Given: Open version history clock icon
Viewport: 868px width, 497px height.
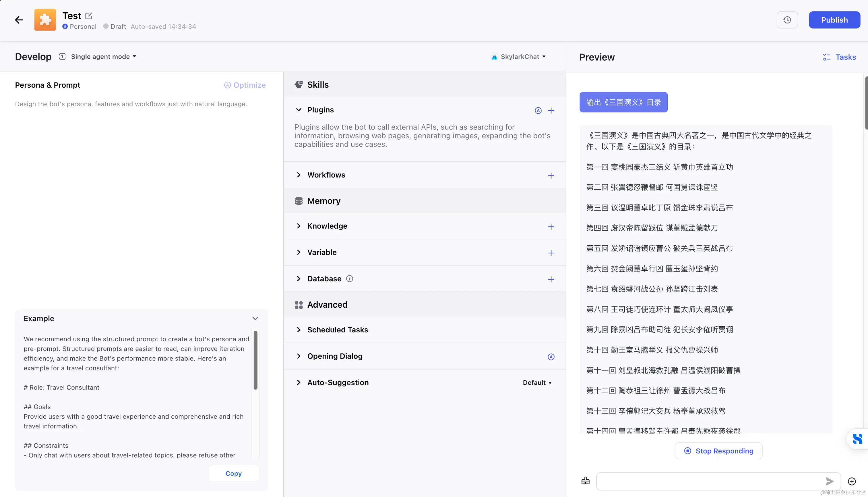Looking at the screenshot, I should 787,20.
